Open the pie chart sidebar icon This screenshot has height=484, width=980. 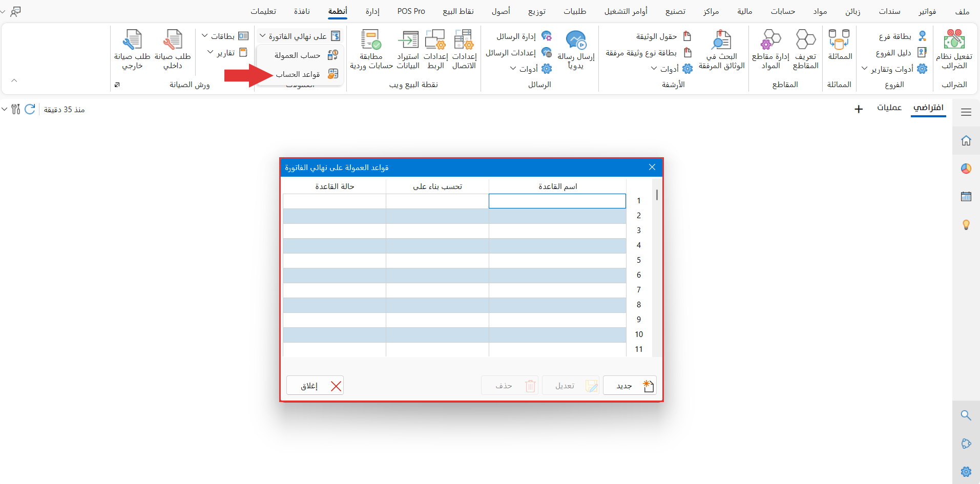(x=966, y=169)
